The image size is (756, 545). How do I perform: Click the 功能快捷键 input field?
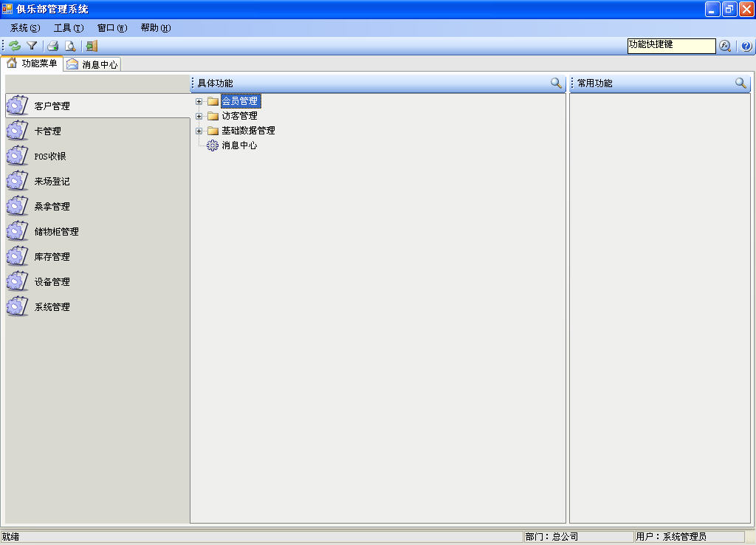670,46
